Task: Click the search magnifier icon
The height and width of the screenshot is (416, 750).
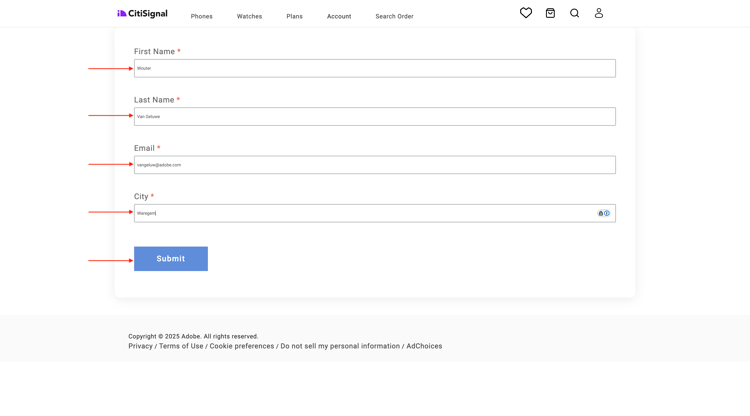Action: pos(574,13)
